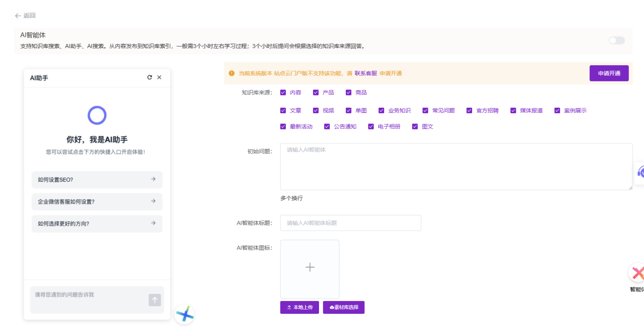Click the headset customer service icon
Viewport: 644px width, 327px height.
[x=640, y=172]
